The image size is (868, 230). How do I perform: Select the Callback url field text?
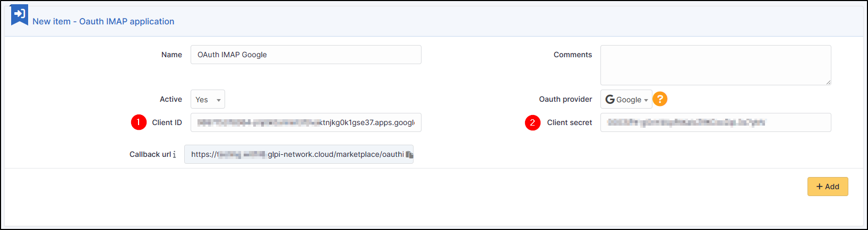[299, 154]
